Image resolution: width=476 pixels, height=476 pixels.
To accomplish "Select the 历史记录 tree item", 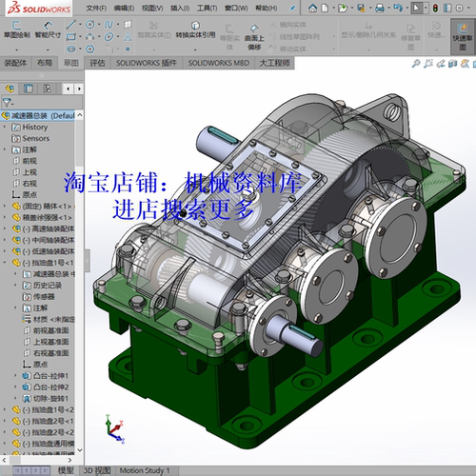I will [x=42, y=285].
